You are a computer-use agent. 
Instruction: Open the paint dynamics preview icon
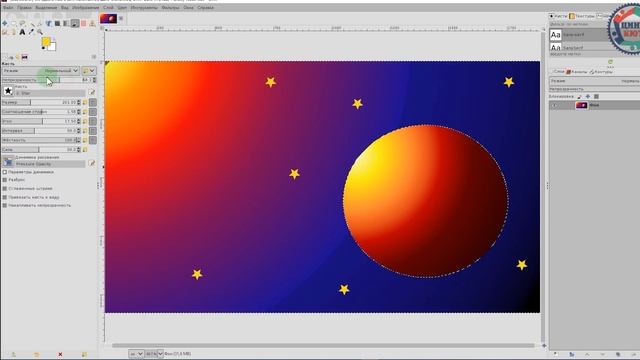tap(8, 162)
